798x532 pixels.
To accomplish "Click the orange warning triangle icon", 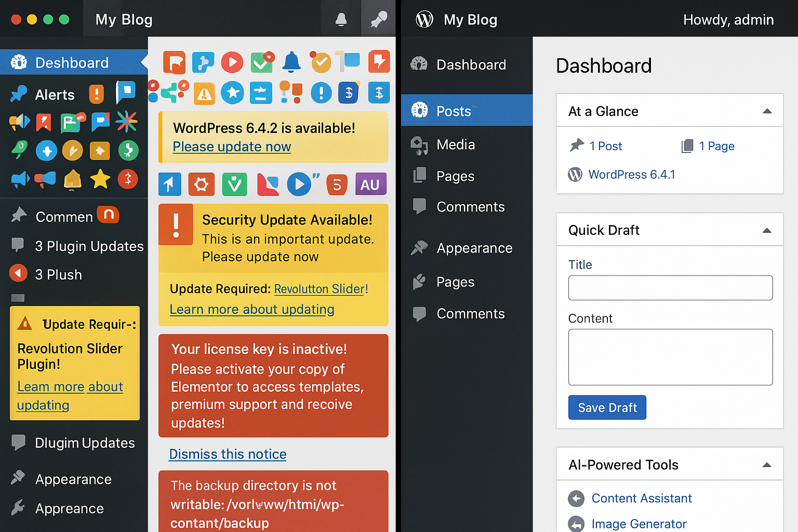I will pyautogui.click(x=204, y=94).
